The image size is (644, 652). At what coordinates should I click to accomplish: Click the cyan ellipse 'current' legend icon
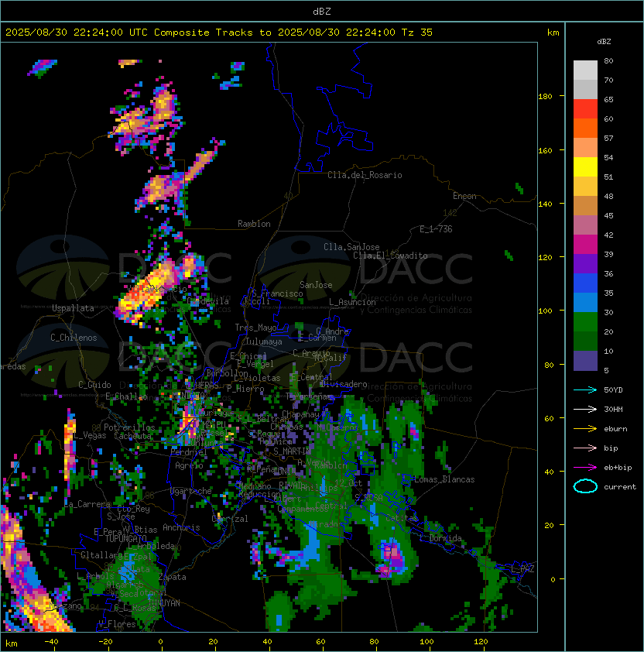[x=585, y=486]
